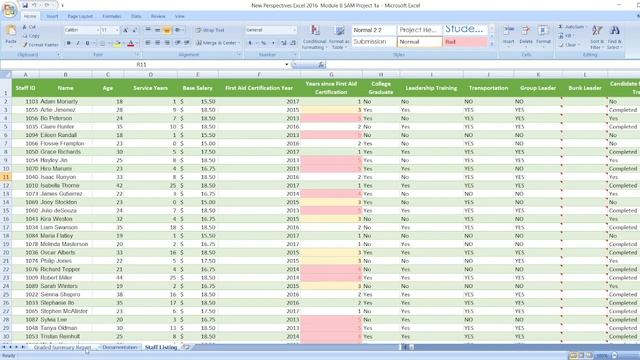Increase the font size with Grow Font

[x=125, y=30]
